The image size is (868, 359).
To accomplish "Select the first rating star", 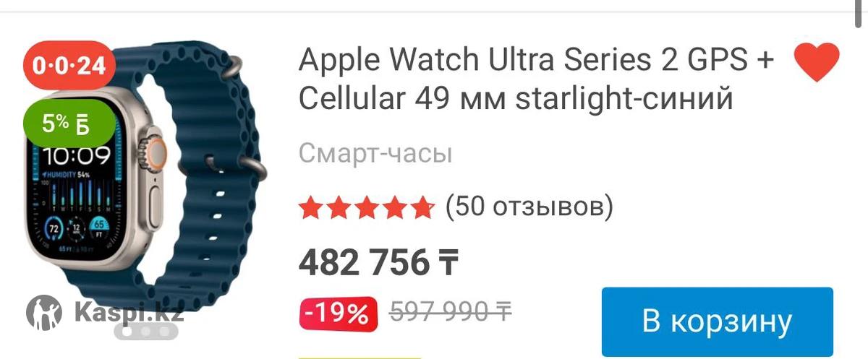I will [312, 208].
